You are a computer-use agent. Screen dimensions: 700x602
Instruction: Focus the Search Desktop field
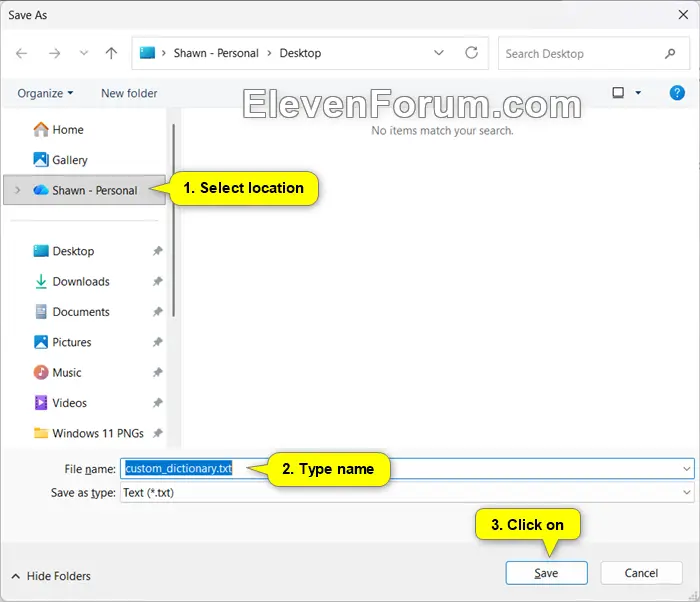594,54
